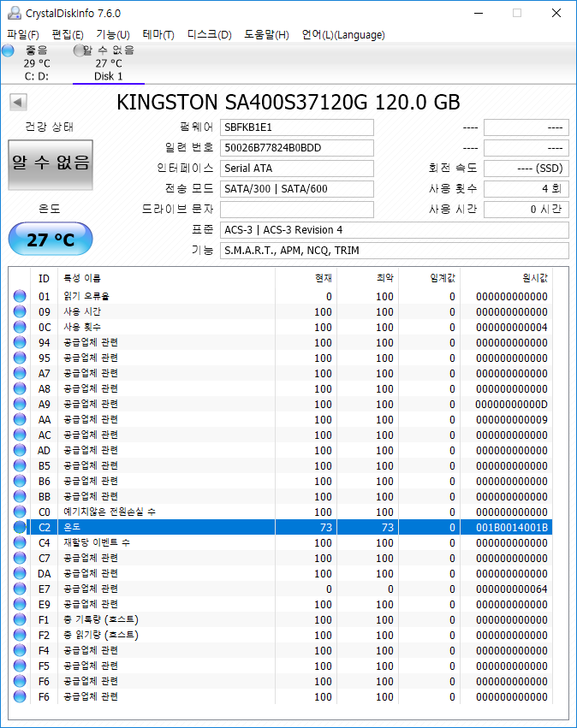The image size is (577, 728).
Task: Click the power on count field 4 회
Action: coord(526,188)
